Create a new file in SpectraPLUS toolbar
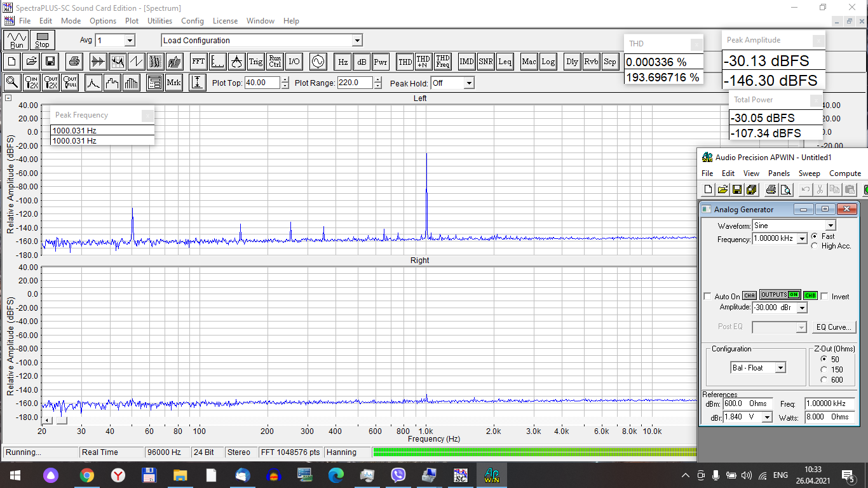868x488 pixels. click(11, 62)
